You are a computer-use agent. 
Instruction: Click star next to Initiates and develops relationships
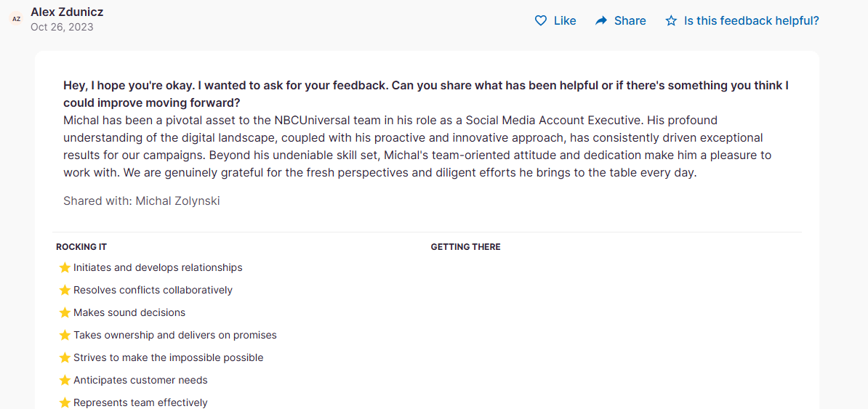click(65, 267)
